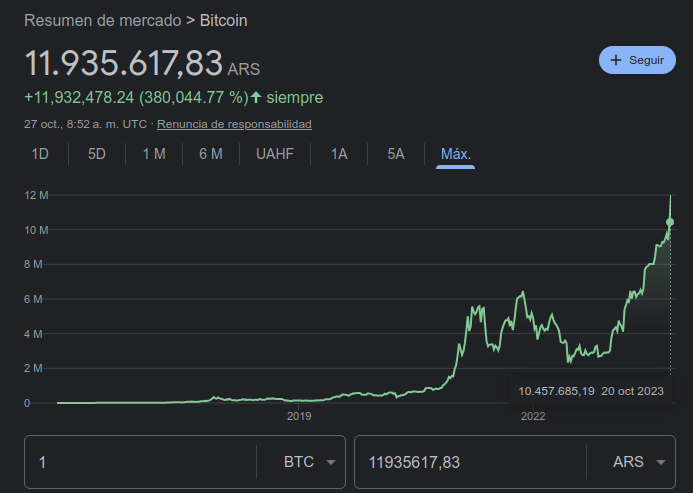Choose the 1A range tab
Screen dimensions: 693x493
(339, 154)
